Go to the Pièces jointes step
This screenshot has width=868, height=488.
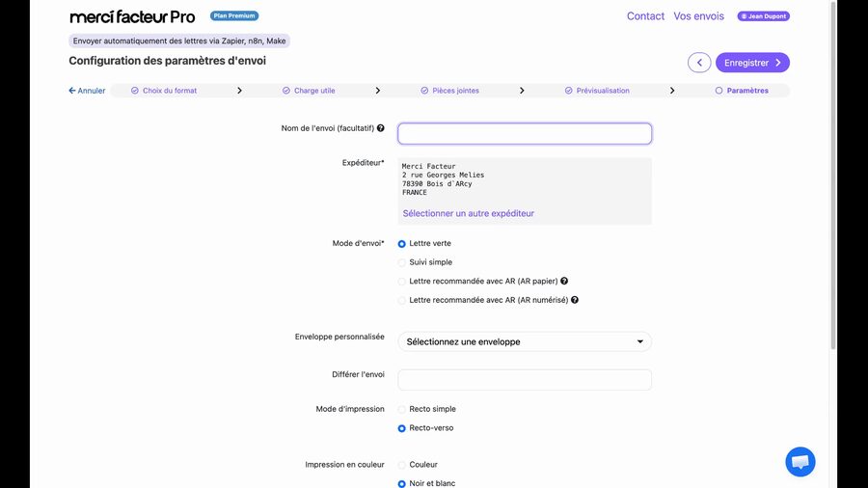pyautogui.click(x=450, y=91)
